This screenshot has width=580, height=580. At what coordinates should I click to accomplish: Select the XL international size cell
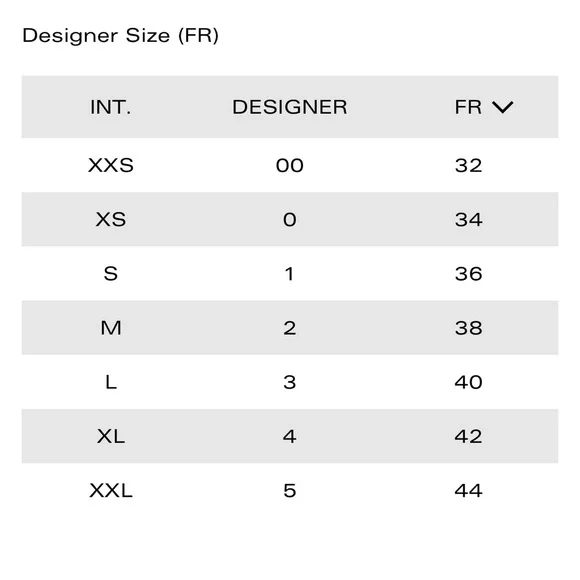(111, 436)
